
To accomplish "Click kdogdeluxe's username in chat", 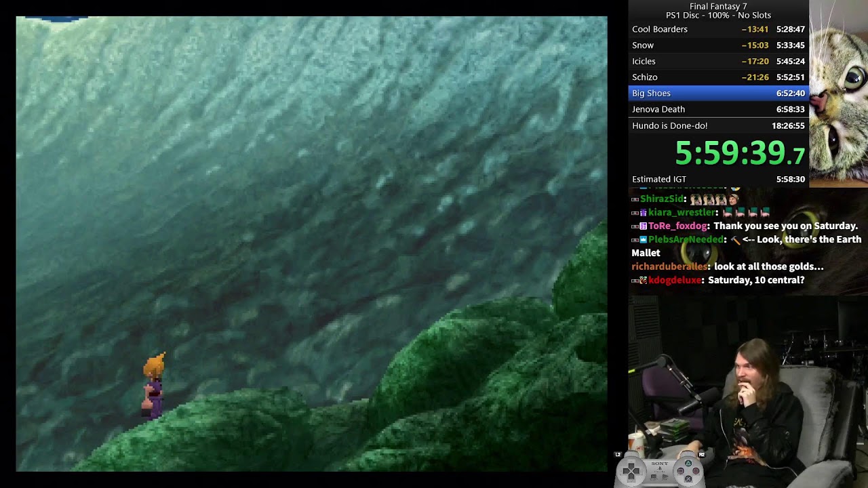I will (x=675, y=281).
